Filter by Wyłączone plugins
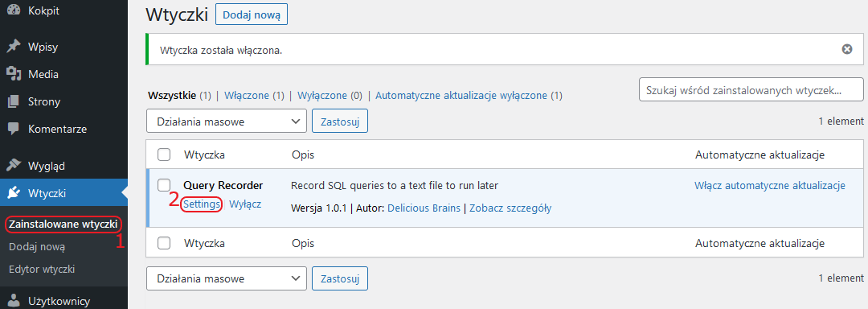868x309 pixels. 322,95
